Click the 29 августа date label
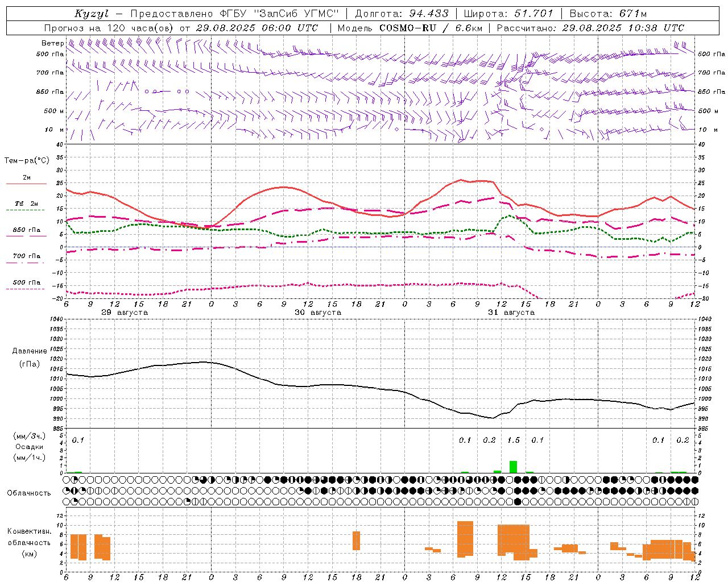This screenshot has width=728, height=582. coord(125,313)
